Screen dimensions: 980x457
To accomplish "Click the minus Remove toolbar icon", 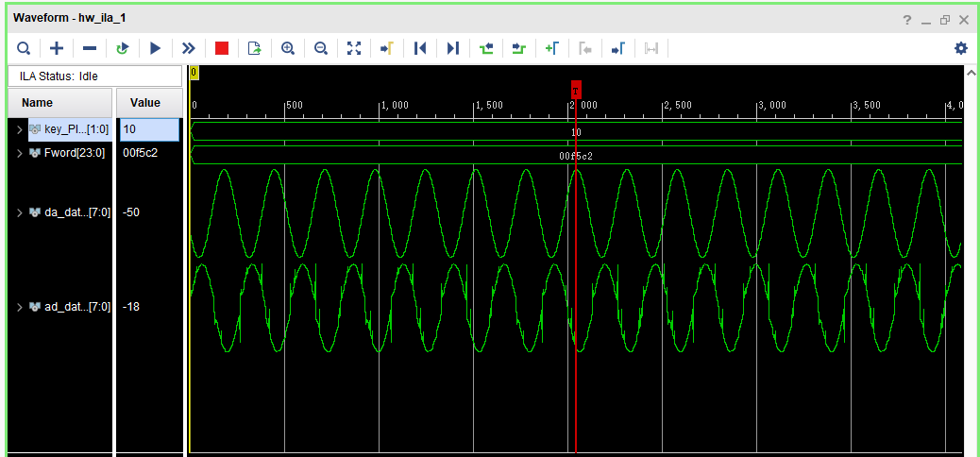I will [90, 48].
